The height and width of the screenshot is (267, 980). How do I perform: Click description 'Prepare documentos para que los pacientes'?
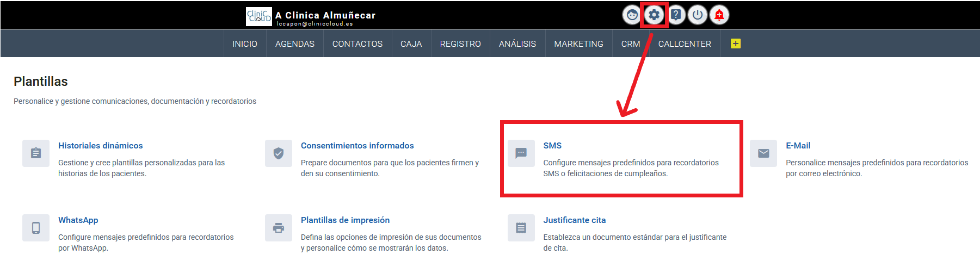pyautogui.click(x=390, y=168)
